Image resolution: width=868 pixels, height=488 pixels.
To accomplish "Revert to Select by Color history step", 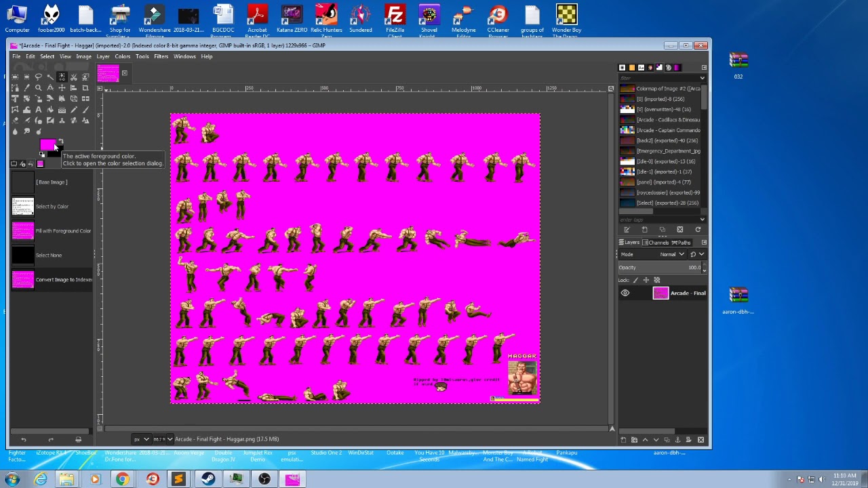I will (52, 206).
